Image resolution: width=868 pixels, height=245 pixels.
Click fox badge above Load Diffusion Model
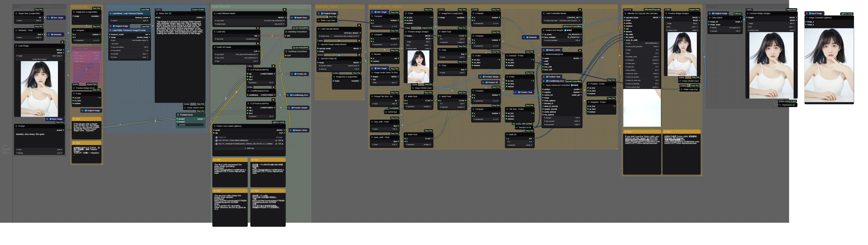[x=284, y=10]
